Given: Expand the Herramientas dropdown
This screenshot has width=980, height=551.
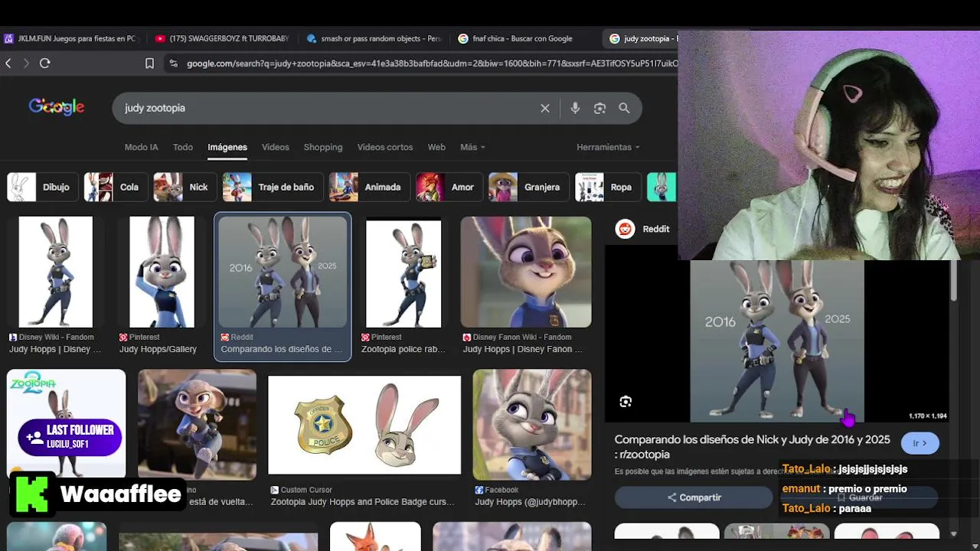Looking at the screenshot, I should 608,147.
